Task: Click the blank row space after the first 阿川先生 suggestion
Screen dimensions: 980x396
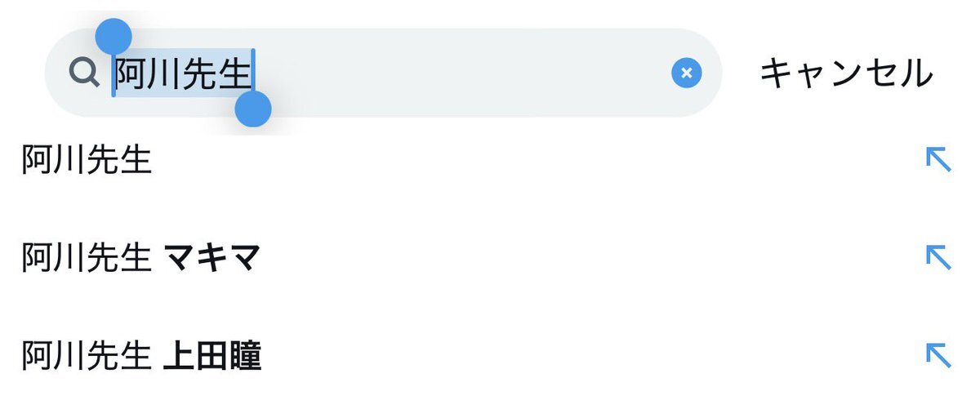Action: click(531, 160)
